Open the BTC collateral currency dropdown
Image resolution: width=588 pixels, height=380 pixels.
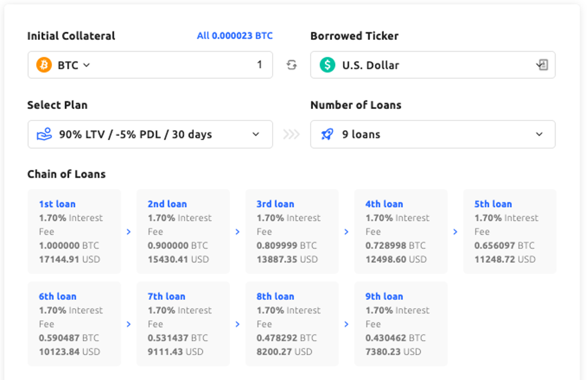click(72, 65)
